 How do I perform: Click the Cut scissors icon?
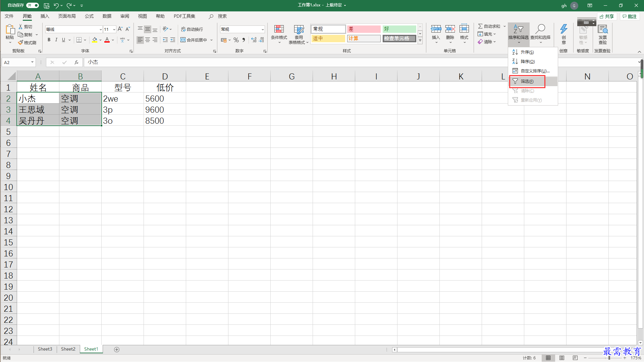coord(21,26)
